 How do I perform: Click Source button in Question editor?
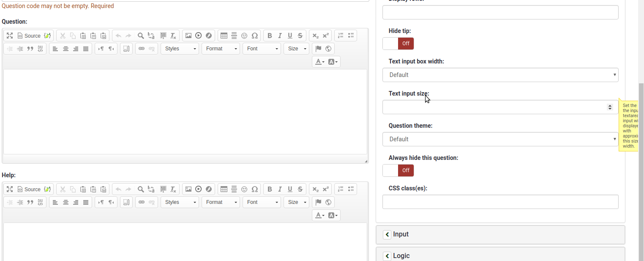coord(29,36)
